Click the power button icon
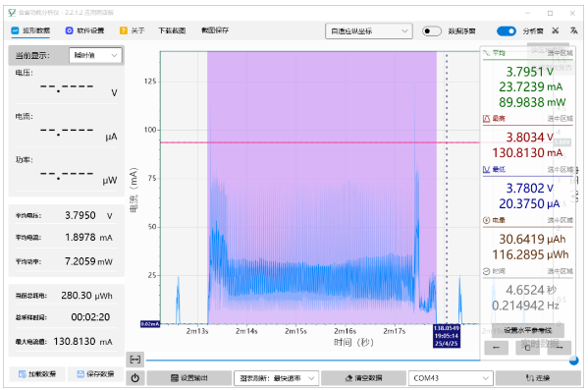The height and width of the screenshot is (390, 588). [135, 378]
